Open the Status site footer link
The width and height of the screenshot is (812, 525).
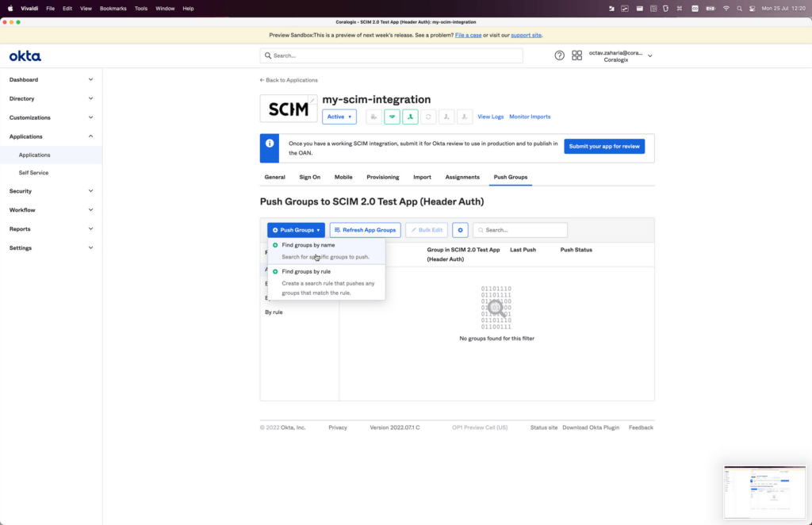(x=544, y=427)
